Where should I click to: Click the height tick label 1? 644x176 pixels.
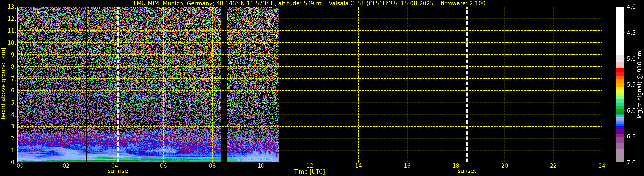13,150
